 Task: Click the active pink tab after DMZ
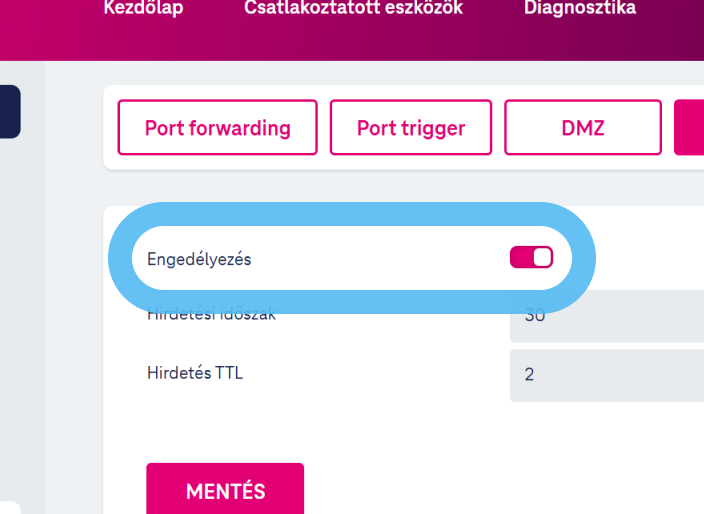pos(690,128)
